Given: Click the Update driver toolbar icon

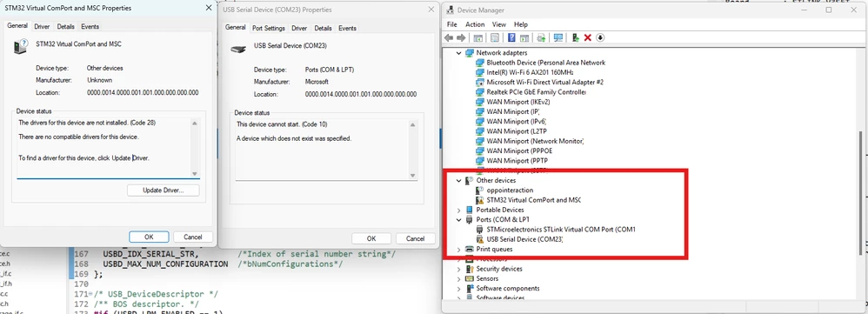Looking at the screenshot, I should [541, 37].
